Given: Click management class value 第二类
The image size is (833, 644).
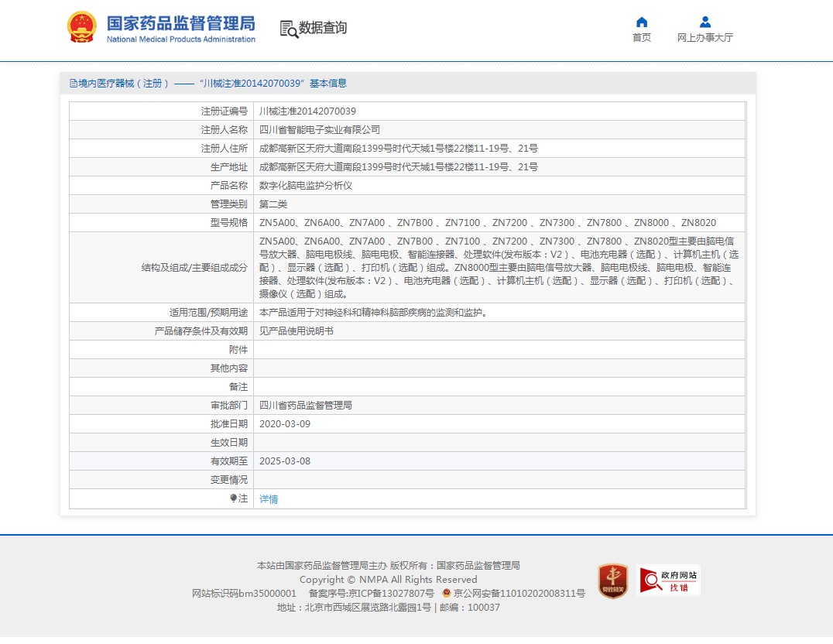Looking at the screenshot, I should click(x=273, y=204).
